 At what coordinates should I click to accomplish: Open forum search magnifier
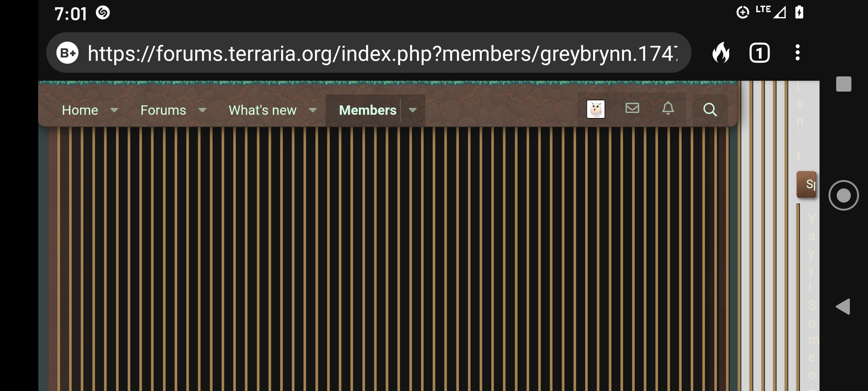tap(710, 109)
